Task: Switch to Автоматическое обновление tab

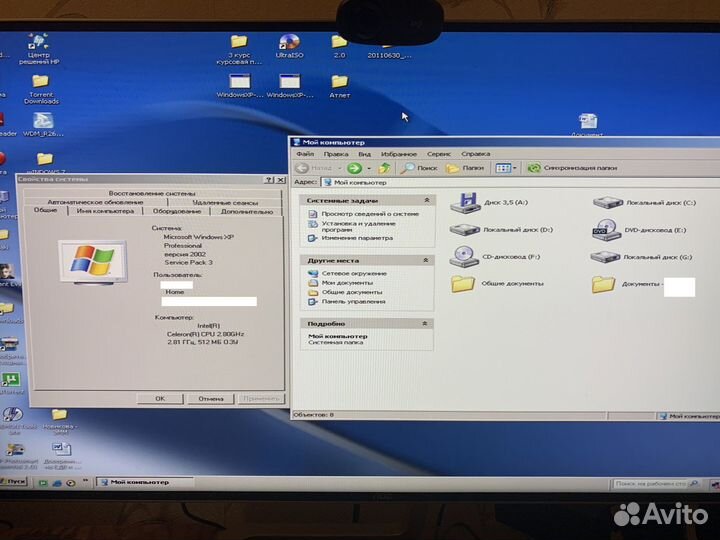Action: (96, 202)
